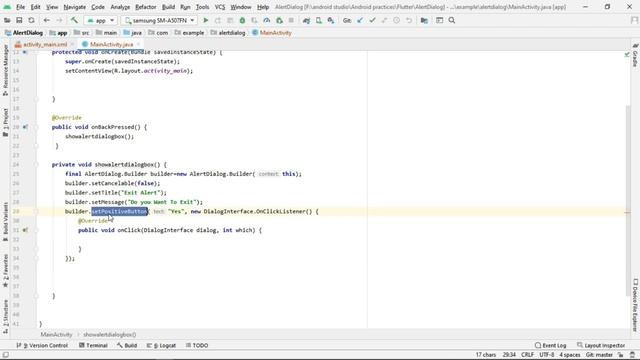
Task: Collapse fold marker on setPositiveButton line
Action: pos(36,211)
